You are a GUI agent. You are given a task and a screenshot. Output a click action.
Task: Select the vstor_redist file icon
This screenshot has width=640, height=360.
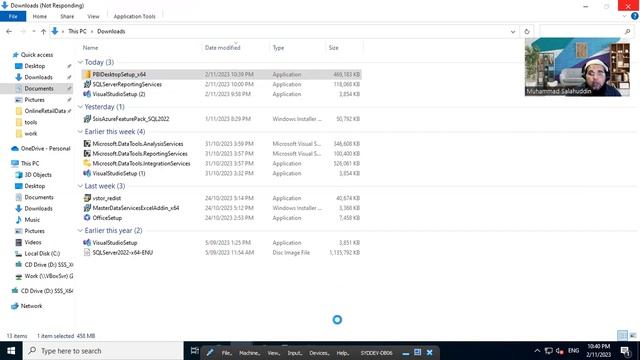click(87, 198)
